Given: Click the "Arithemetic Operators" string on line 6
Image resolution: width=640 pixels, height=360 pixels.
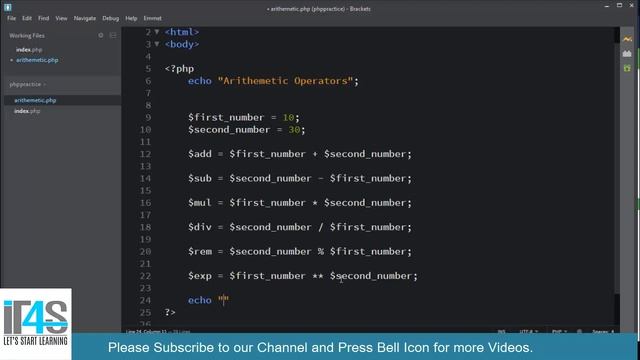Looking at the screenshot, I should [285, 81].
